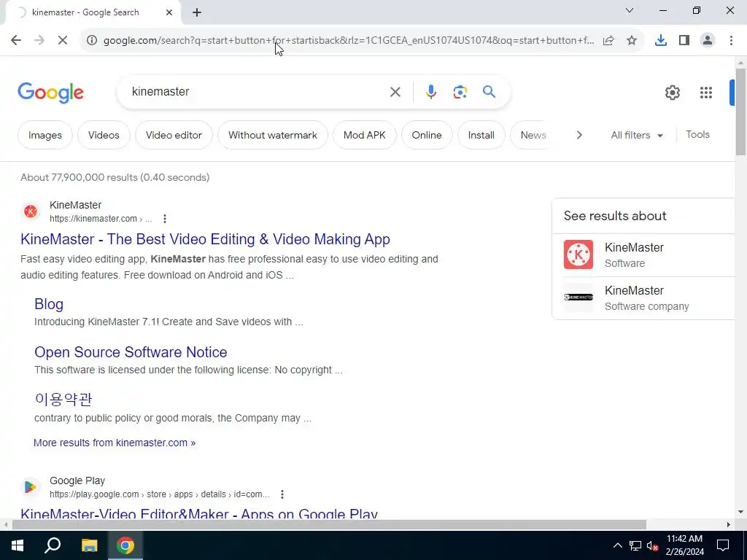Screen dimensions: 747x560
Task: Open Google apps grid
Action: tap(706, 93)
